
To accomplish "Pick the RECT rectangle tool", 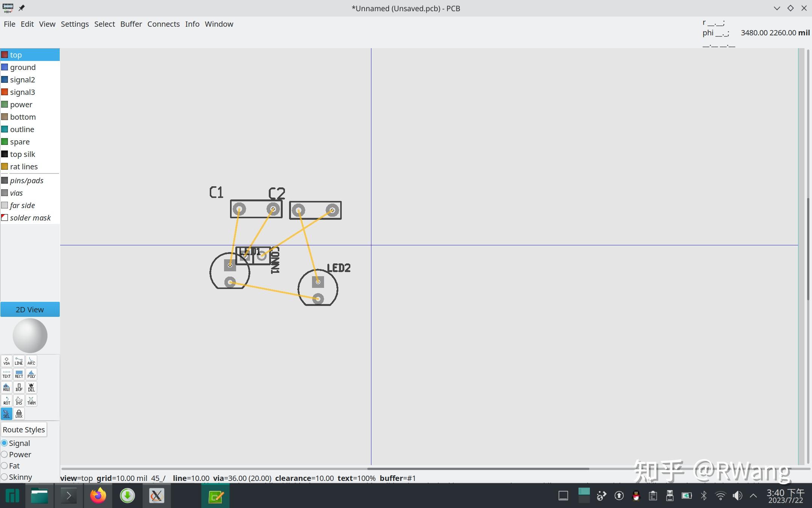I will tap(19, 374).
